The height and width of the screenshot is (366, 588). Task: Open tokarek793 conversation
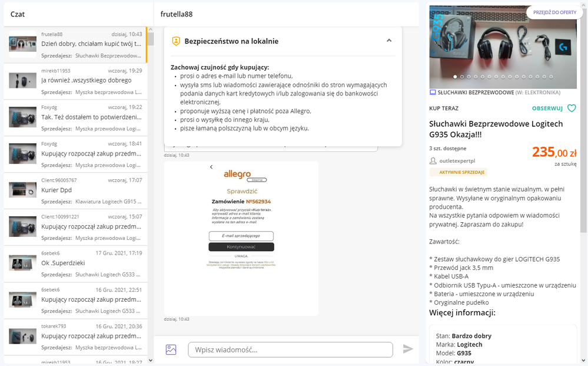(x=75, y=336)
